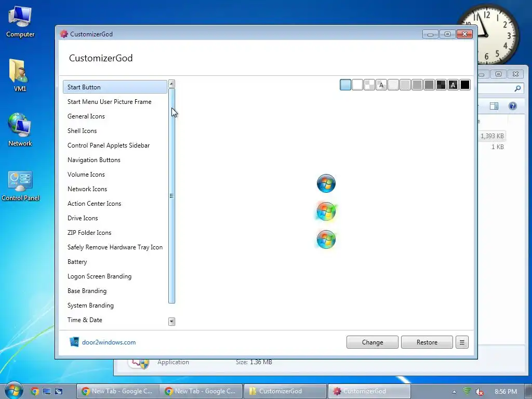Click the category list scrollbar thumb

(171, 196)
